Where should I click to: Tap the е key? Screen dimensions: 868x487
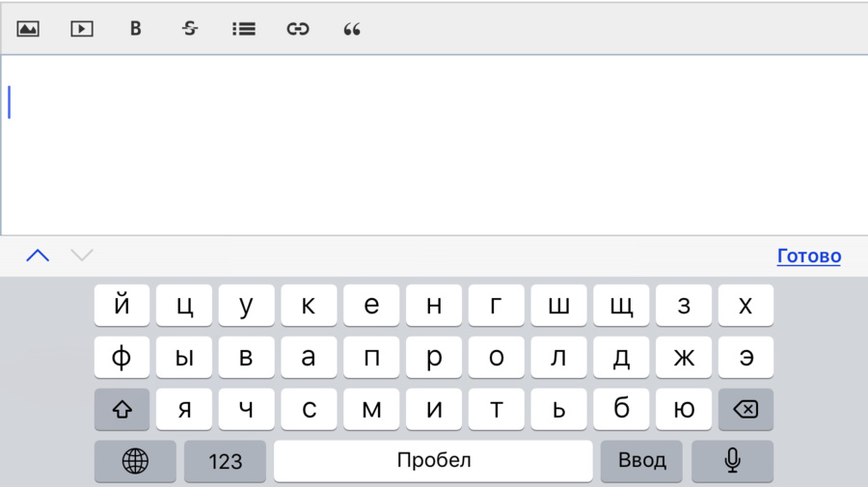371,305
